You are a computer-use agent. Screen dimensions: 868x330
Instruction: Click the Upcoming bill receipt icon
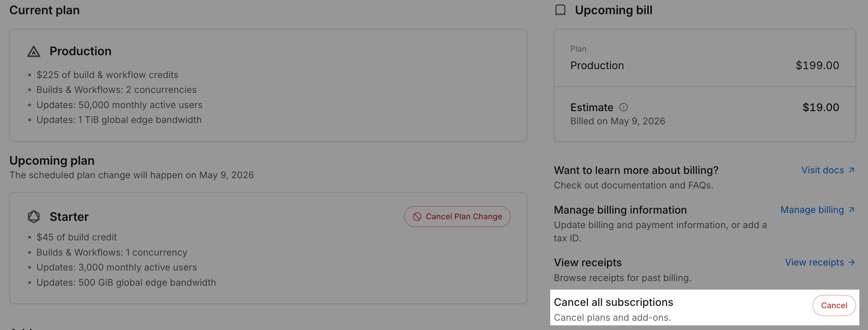pos(560,11)
